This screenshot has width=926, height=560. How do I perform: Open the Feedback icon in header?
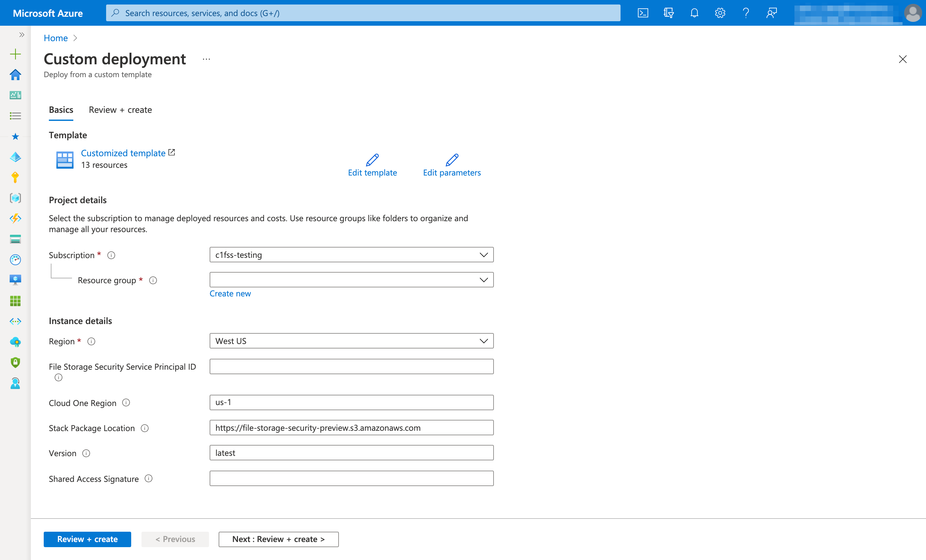771,13
